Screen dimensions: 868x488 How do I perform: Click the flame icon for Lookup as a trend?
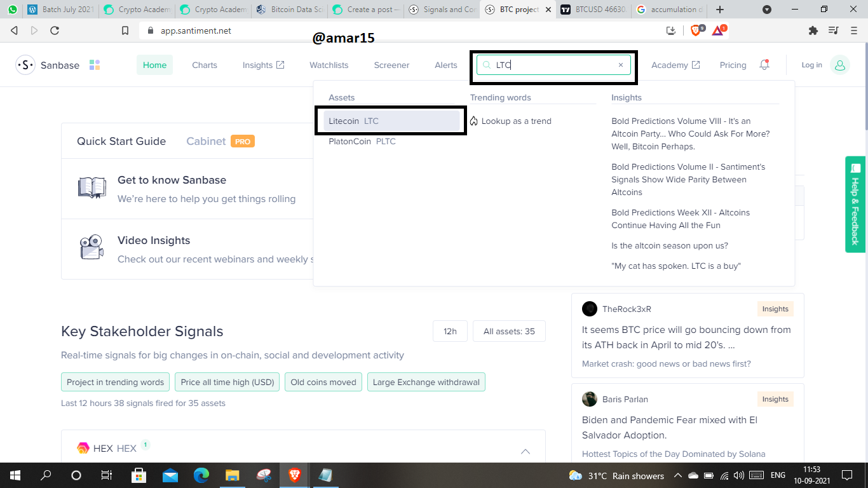(473, 121)
